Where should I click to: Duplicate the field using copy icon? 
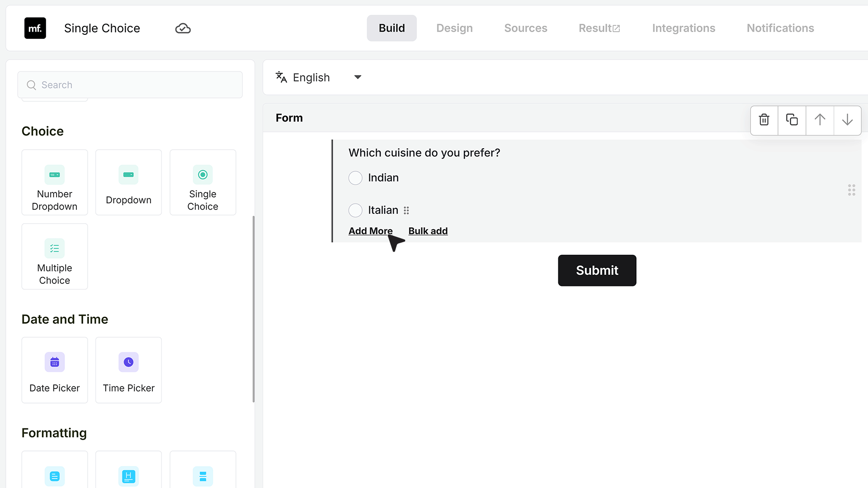[792, 120]
